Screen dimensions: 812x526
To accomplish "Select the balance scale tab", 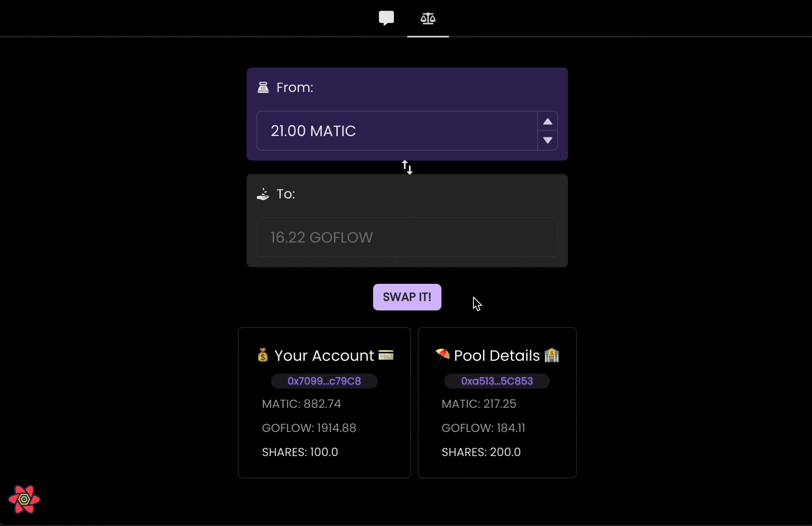I will pos(428,18).
